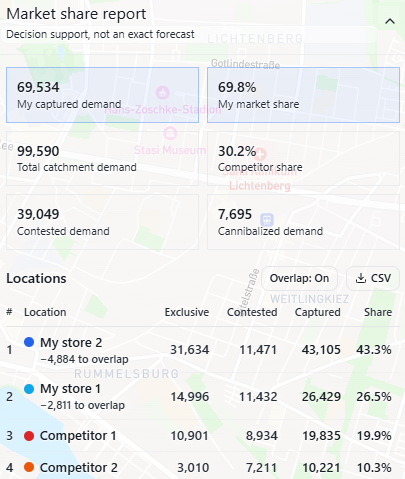Viewport: 405px width, 479px height.
Task: Select the Competitor 2 location name
Action: click(x=79, y=468)
